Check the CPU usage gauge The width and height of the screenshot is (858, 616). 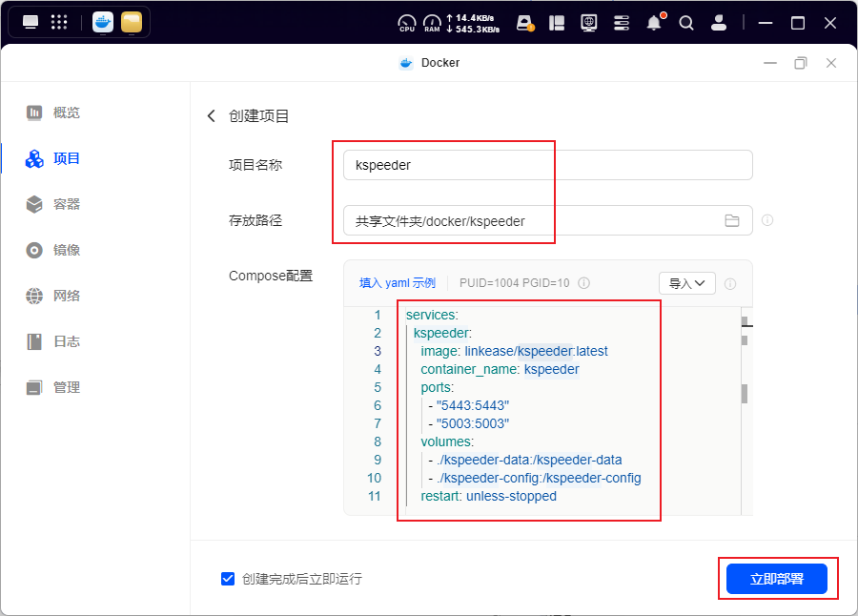tap(406, 23)
